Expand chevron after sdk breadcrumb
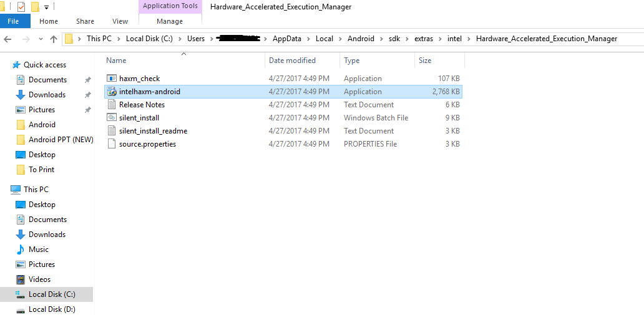 (x=407, y=39)
